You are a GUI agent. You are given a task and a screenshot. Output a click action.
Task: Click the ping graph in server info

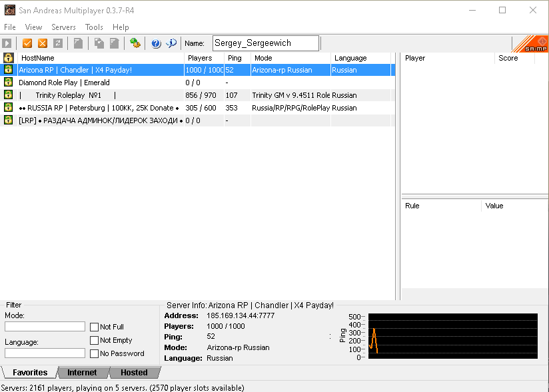coord(452,335)
